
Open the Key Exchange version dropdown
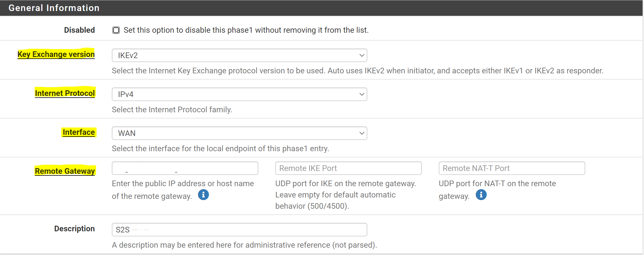click(x=239, y=55)
